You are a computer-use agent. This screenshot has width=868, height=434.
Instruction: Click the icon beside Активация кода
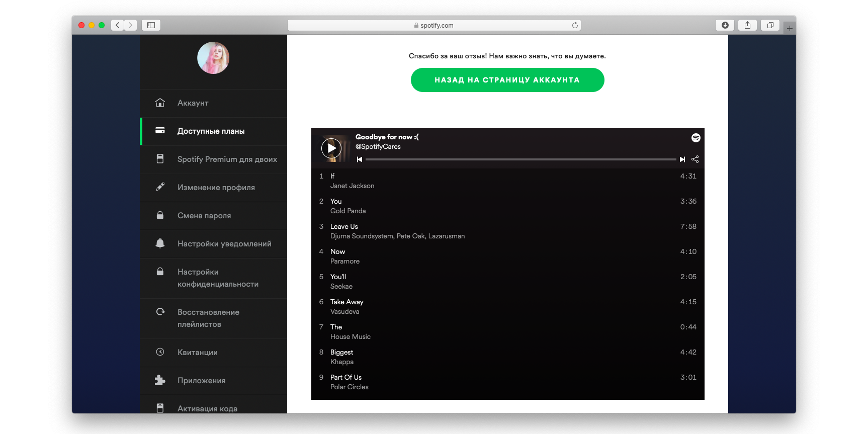pos(160,408)
